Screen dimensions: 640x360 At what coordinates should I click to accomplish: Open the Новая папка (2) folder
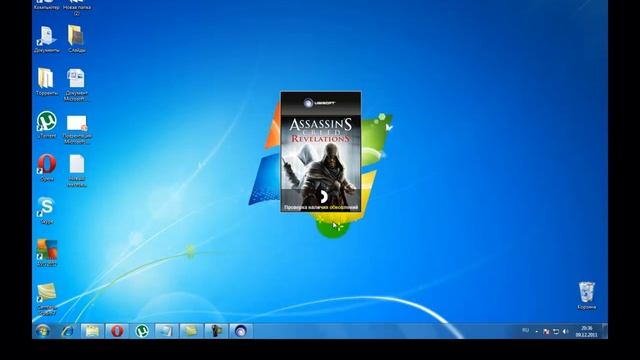(77, 7)
